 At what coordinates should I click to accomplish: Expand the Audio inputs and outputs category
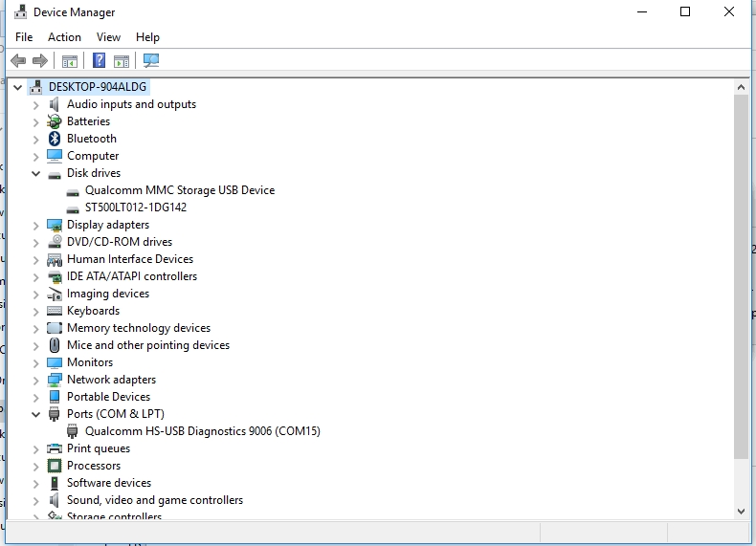(35, 104)
